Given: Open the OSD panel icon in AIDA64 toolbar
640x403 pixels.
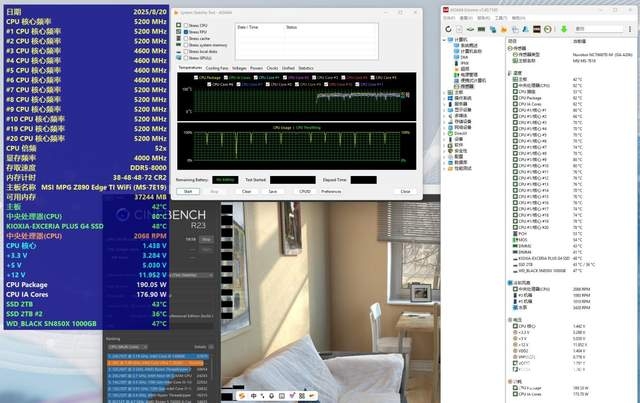Looking at the screenshot, I should point(537,29).
